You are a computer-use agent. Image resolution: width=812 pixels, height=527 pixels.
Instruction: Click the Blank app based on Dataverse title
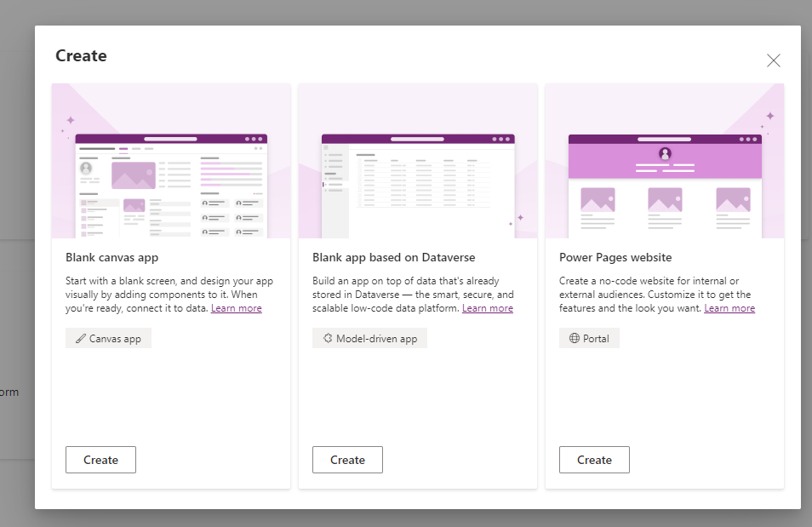[393, 258]
